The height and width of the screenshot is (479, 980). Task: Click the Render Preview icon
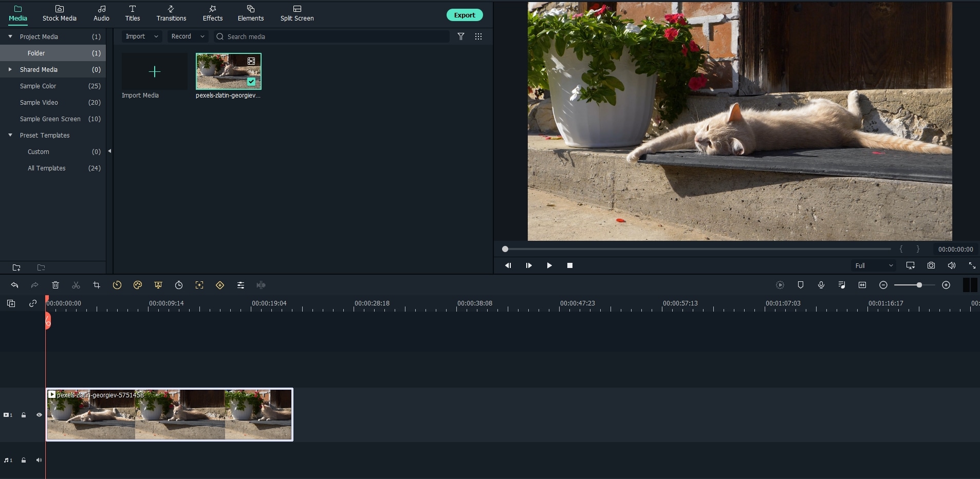click(780, 285)
